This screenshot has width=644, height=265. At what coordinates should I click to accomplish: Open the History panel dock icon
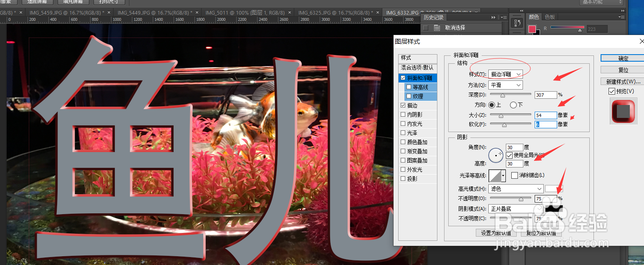pyautogui.click(x=518, y=23)
